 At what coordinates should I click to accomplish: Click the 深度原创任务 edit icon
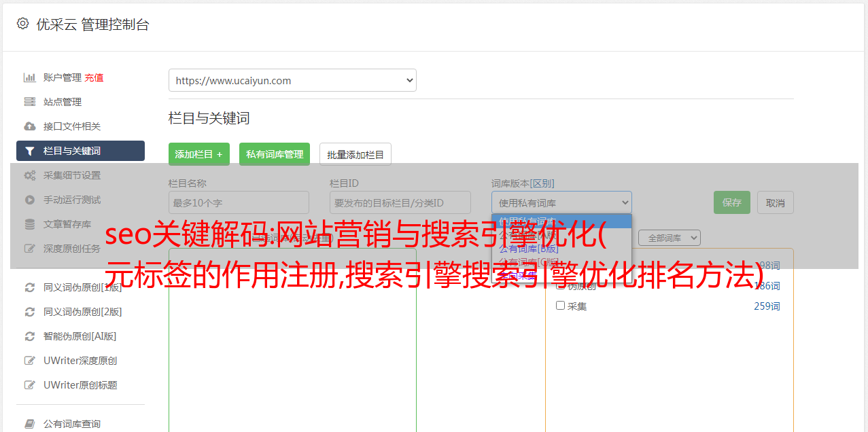click(x=30, y=249)
